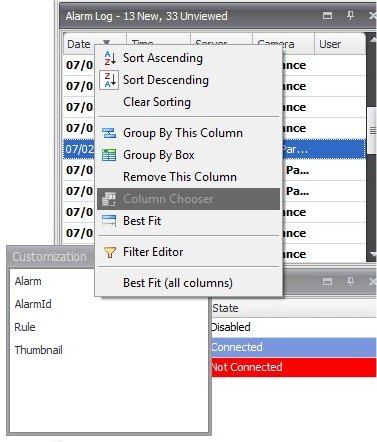
Task: Click the Group By Box grid icon
Action: point(109,155)
